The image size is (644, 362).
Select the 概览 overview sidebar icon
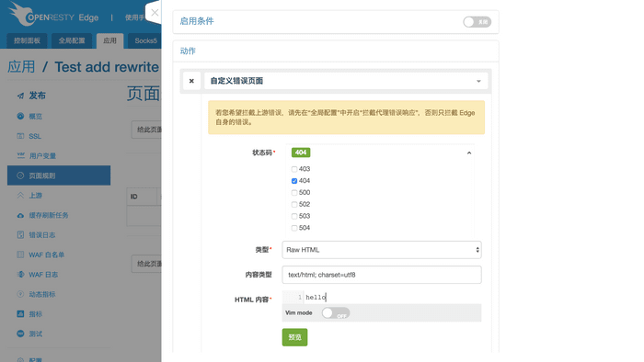click(x=20, y=116)
